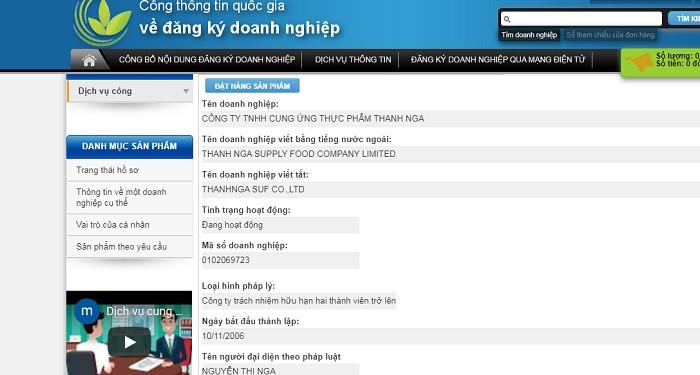This screenshot has width=700, height=375.
Task: Open Đăng ký doanh nghiệp qua mạng điện tử
Action: point(497,59)
